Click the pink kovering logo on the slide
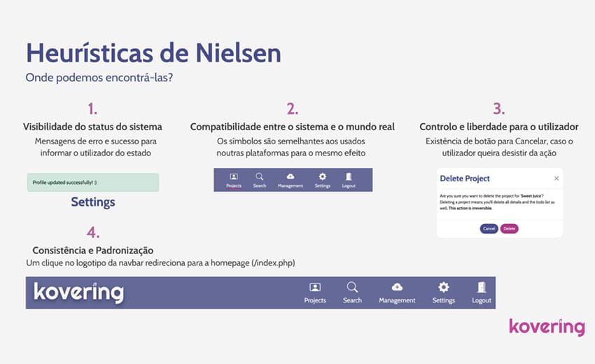595x364 pixels. point(547,327)
